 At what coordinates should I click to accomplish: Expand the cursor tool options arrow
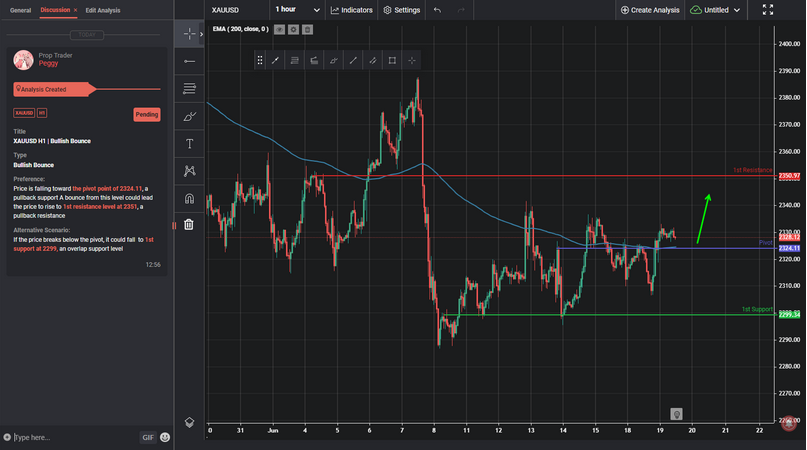coord(201,34)
